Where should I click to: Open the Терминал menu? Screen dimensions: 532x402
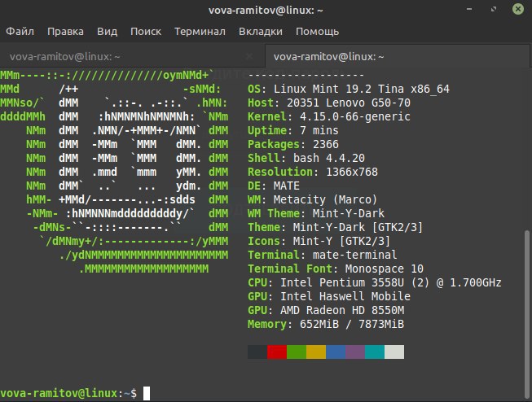pos(200,32)
